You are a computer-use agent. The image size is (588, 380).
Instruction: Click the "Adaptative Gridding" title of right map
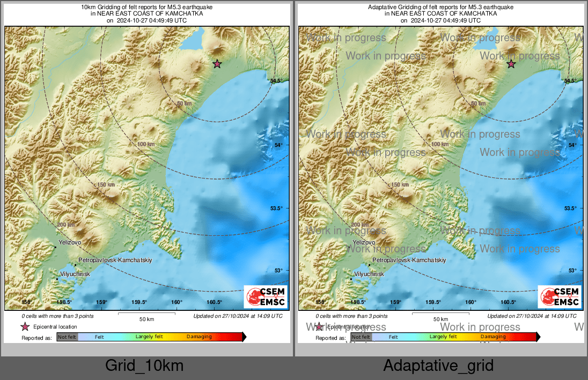pyautogui.click(x=440, y=8)
